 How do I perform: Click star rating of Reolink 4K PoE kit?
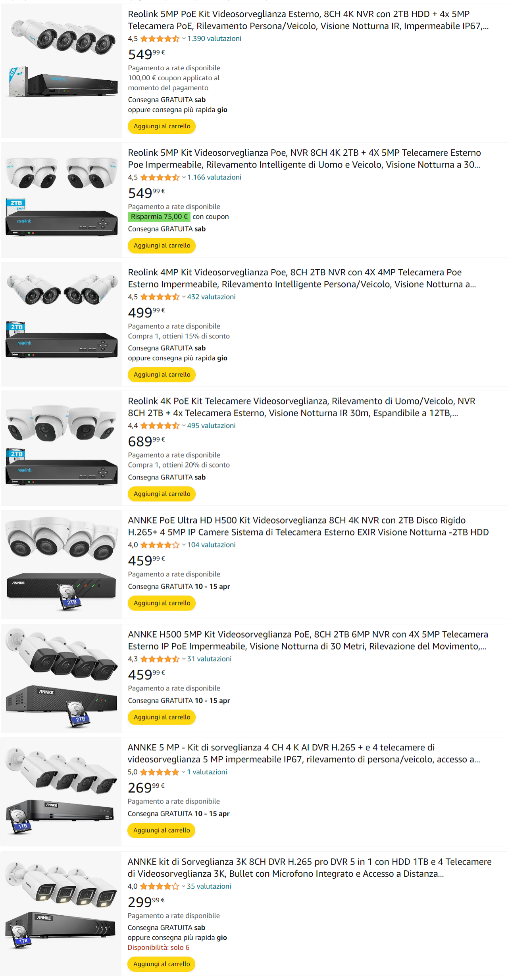(160, 425)
